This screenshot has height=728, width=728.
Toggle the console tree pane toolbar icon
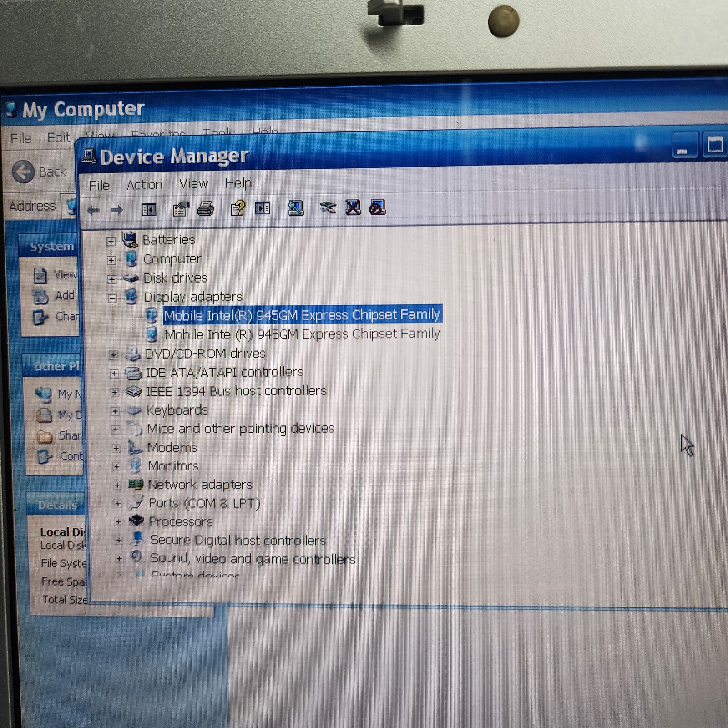point(149,210)
